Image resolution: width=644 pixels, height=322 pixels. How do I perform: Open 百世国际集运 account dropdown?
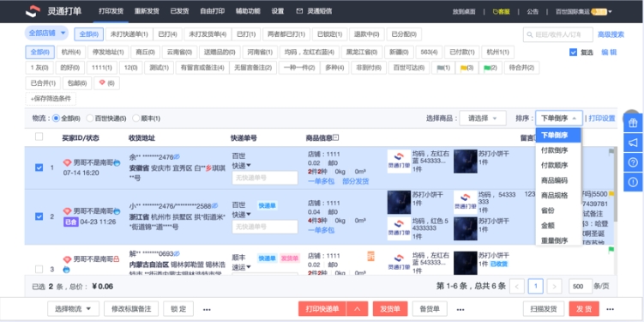tap(584, 12)
